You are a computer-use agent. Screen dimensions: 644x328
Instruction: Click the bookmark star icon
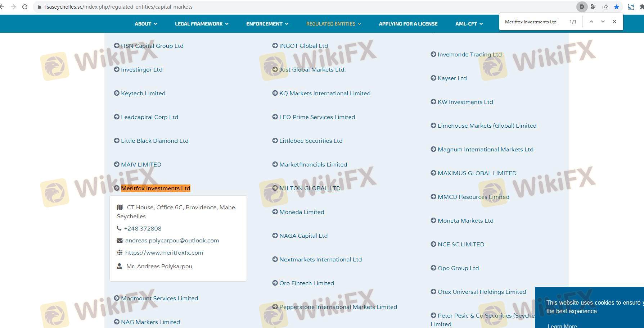coord(617,7)
